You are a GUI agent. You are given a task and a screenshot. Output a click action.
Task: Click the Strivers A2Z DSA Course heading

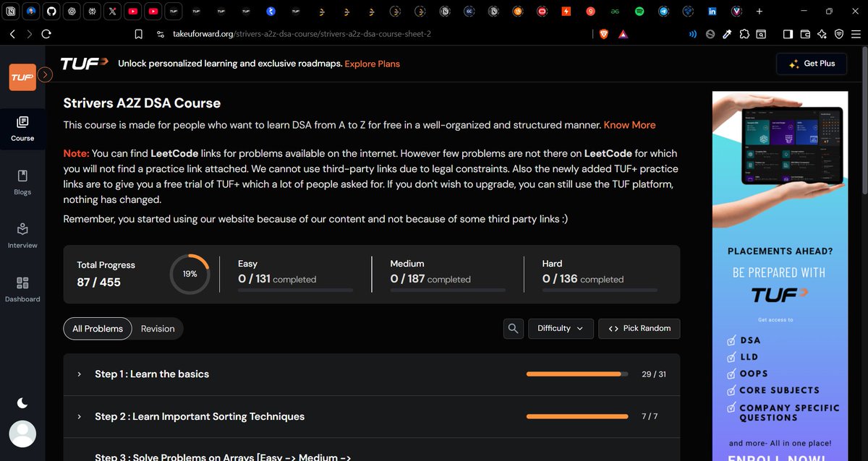pyautogui.click(x=142, y=103)
